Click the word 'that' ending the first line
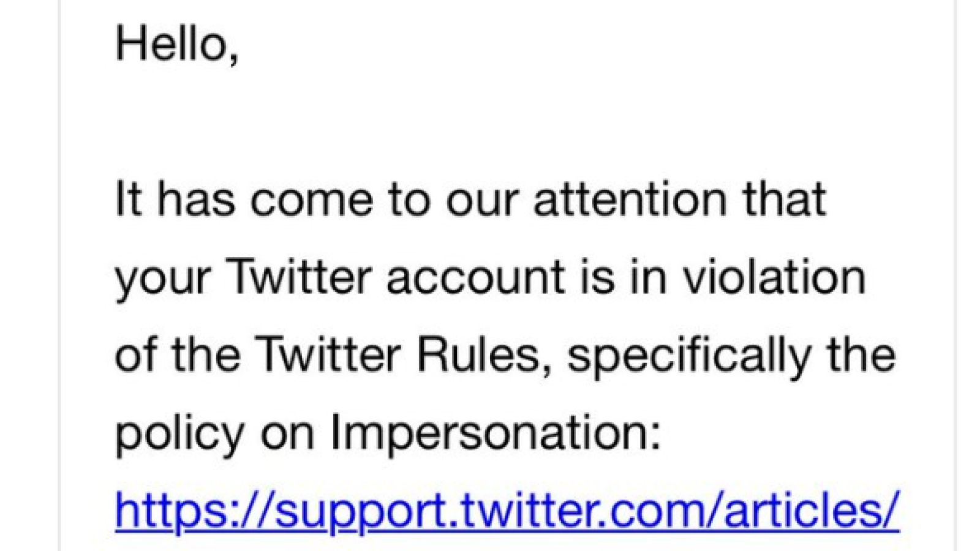The height and width of the screenshot is (551, 980). click(x=784, y=200)
